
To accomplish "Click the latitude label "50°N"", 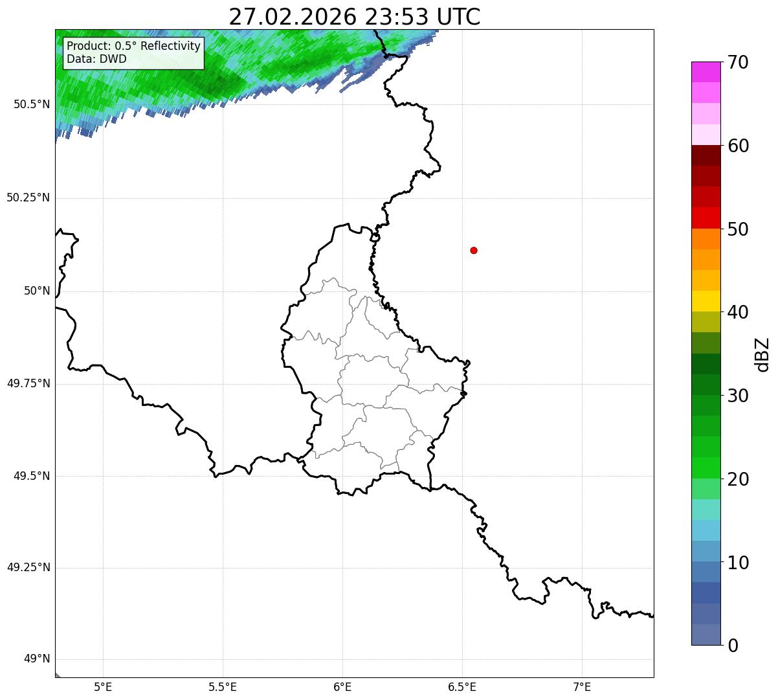I will 37,291.
